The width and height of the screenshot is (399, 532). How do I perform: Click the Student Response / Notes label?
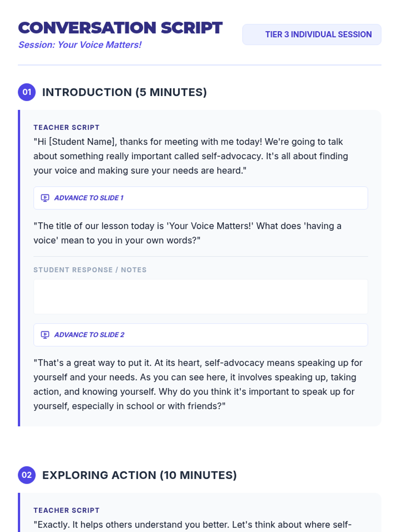[x=90, y=270]
